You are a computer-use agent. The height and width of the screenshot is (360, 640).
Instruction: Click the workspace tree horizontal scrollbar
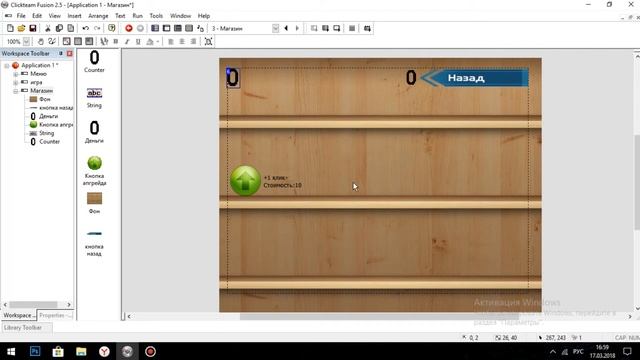[x=33, y=304]
